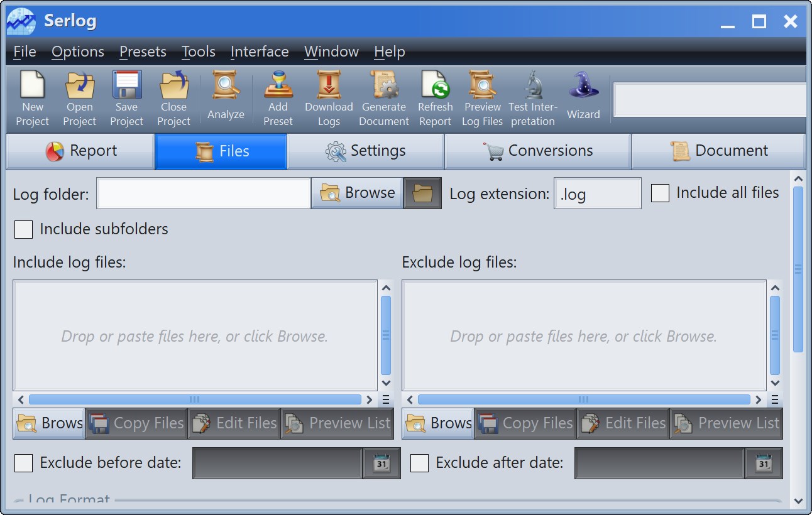Image resolution: width=812 pixels, height=515 pixels.
Task: Check the Exclude before date option
Action: pyautogui.click(x=24, y=463)
